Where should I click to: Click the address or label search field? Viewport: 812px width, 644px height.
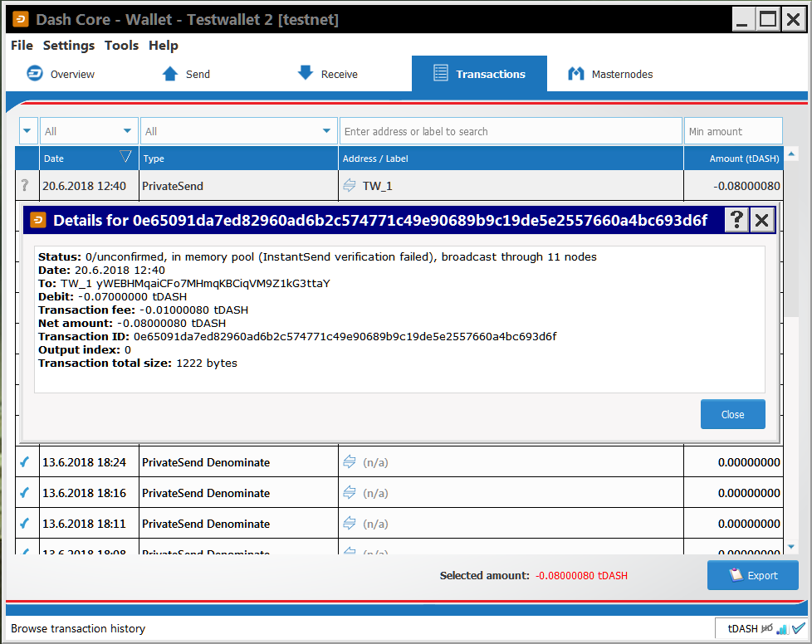coord(511,131)
